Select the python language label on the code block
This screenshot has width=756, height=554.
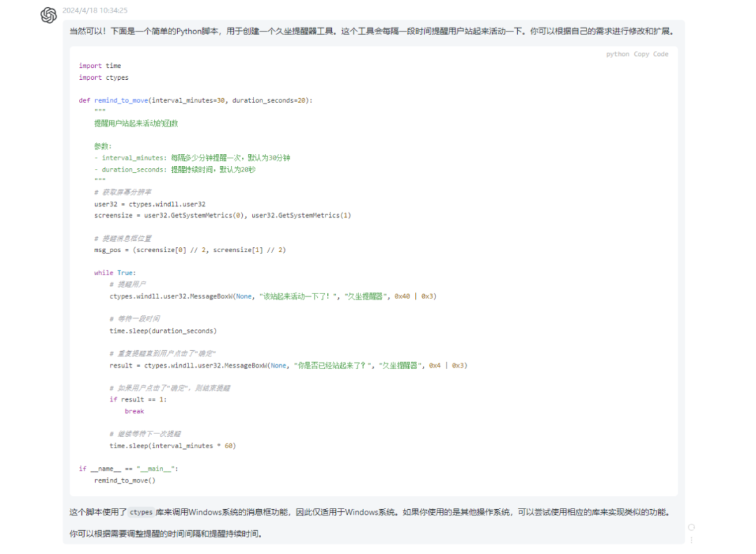617,53
